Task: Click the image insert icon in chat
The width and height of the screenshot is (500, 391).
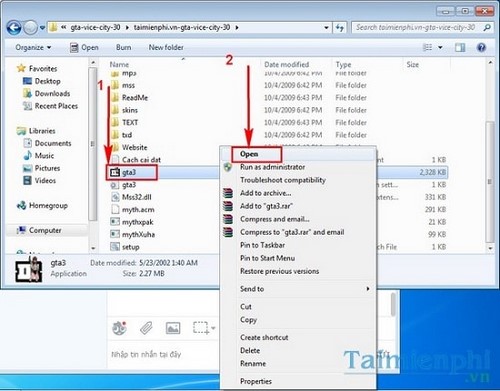Action: (x=173, y=328)
